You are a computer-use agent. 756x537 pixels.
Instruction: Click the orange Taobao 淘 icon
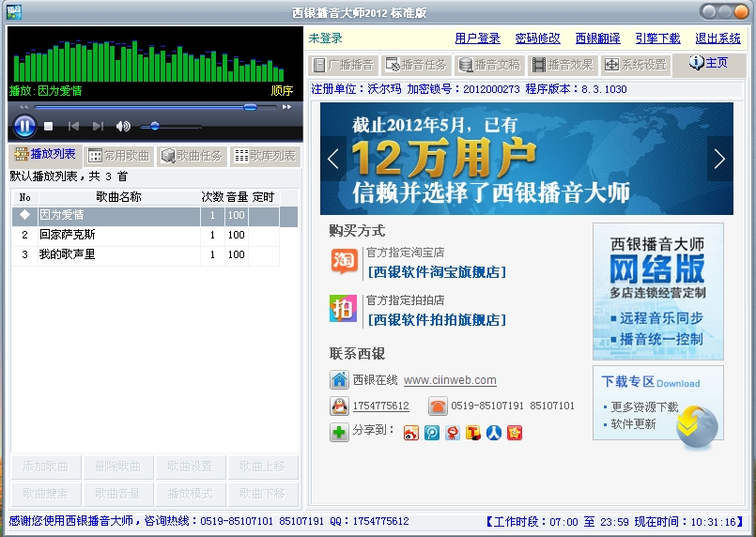pyautogui.click(x=344, y=261)
